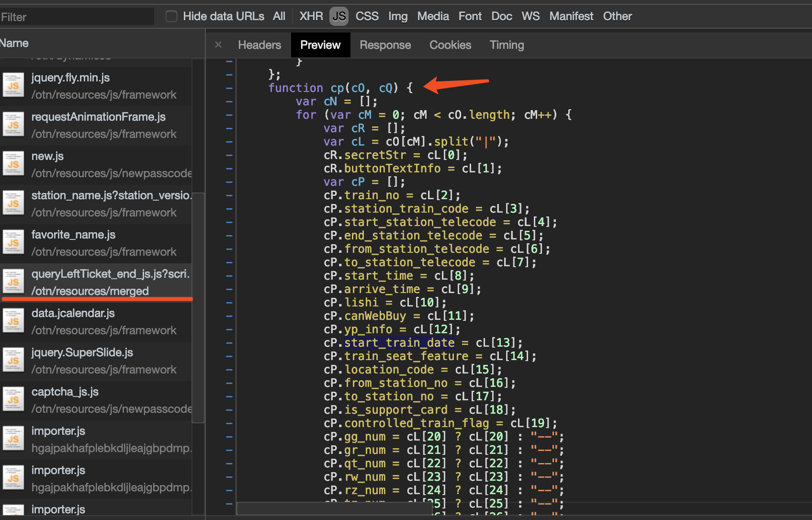Viewport: 812px width, 520px height.
Task: Close the request details panel with X
Action: [218, 45]
